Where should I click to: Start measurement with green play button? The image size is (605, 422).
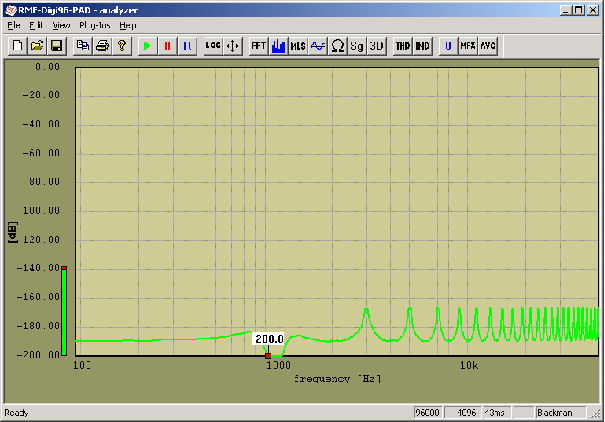pos(147,46)
